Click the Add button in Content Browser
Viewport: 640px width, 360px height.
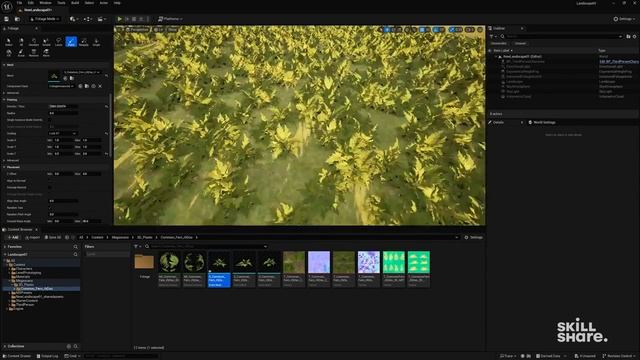click(x=13, y=237)
